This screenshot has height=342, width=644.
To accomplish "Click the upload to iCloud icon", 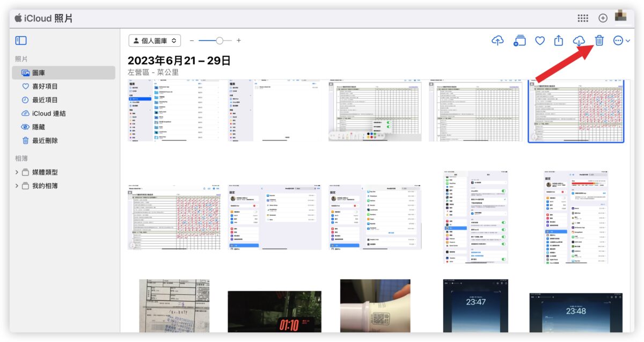I will tap(497, 41).
